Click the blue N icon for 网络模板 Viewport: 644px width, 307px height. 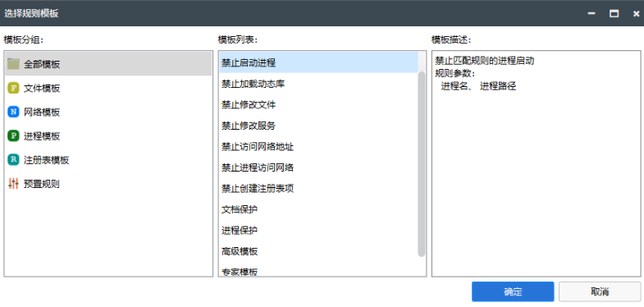14,112
